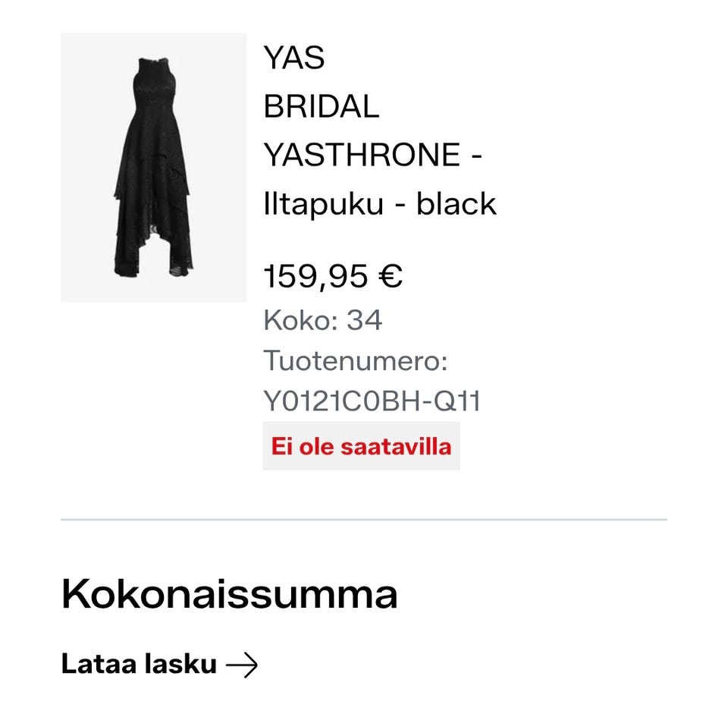Click the YAS brand name text
Screen dimensions: 728x717
(294, 58)
